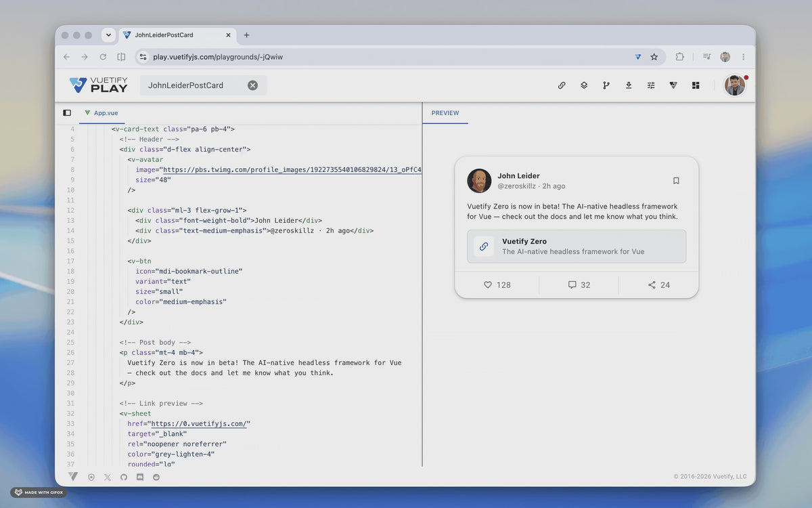The height and width of the screenshot is (508, 812).
Task: Click the copy link icon in toolbar
Action: tap(562, 85)
